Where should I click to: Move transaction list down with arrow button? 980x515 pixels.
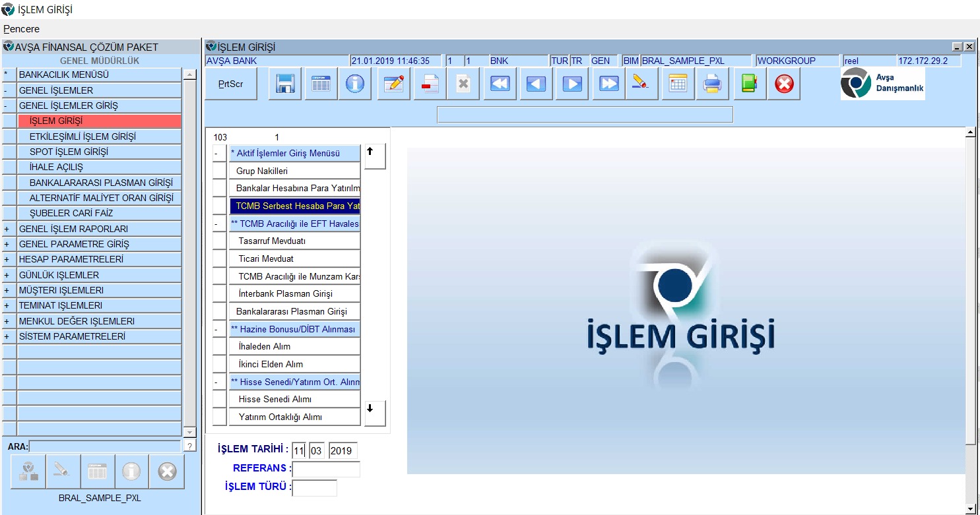coord(375,413)
